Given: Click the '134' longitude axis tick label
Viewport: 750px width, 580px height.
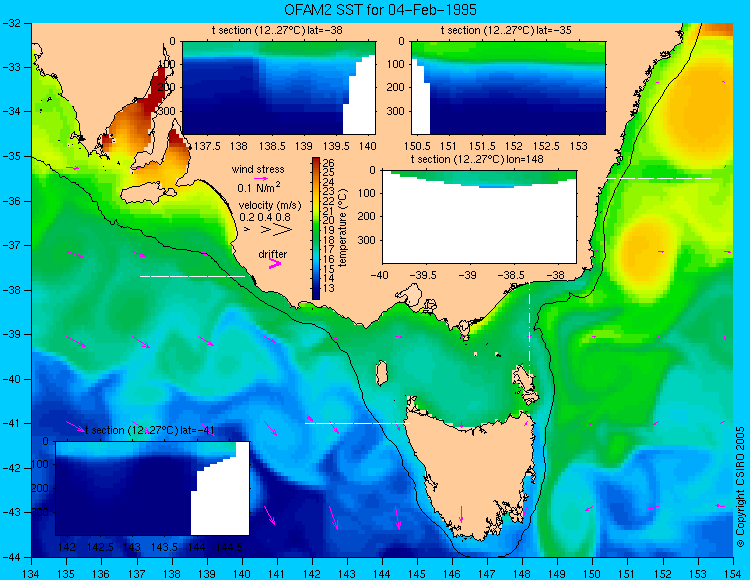Looking at the screenshot, I should [x=32, y=573].
